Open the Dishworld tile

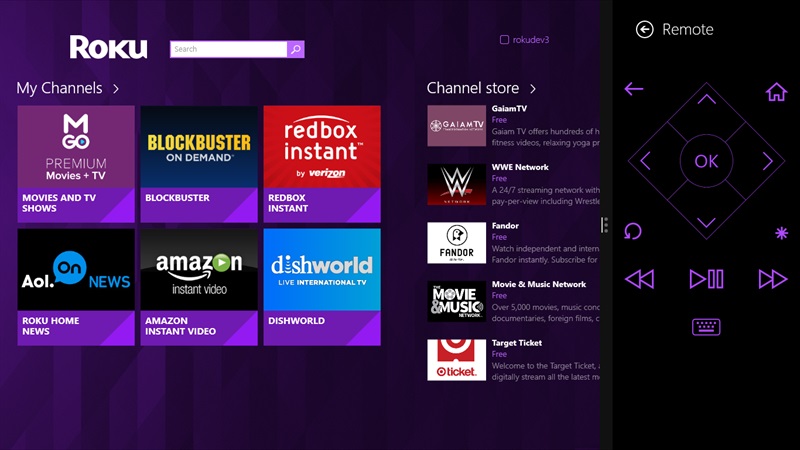tap(322, 287)
